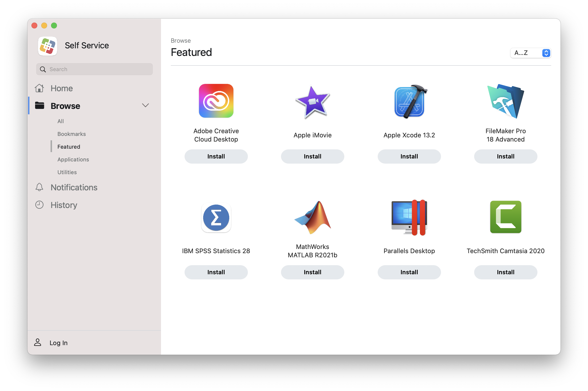This screenshot has height=391, width=588.
Task: Open the IBM SPSS sigma icon
Action: [216, 217]
